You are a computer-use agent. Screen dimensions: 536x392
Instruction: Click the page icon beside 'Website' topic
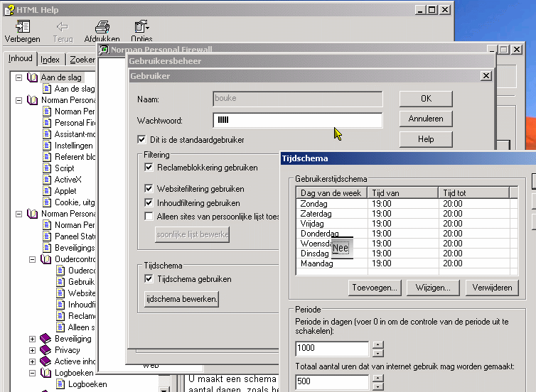(60, 293)
